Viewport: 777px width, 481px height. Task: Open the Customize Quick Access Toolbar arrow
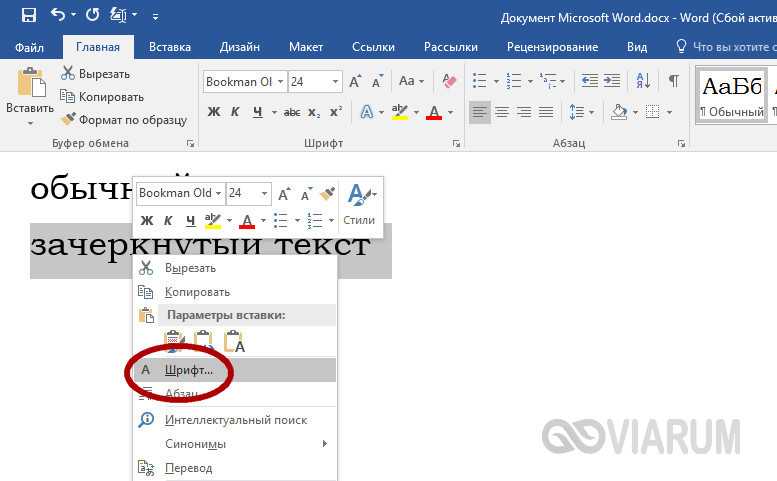155,17
